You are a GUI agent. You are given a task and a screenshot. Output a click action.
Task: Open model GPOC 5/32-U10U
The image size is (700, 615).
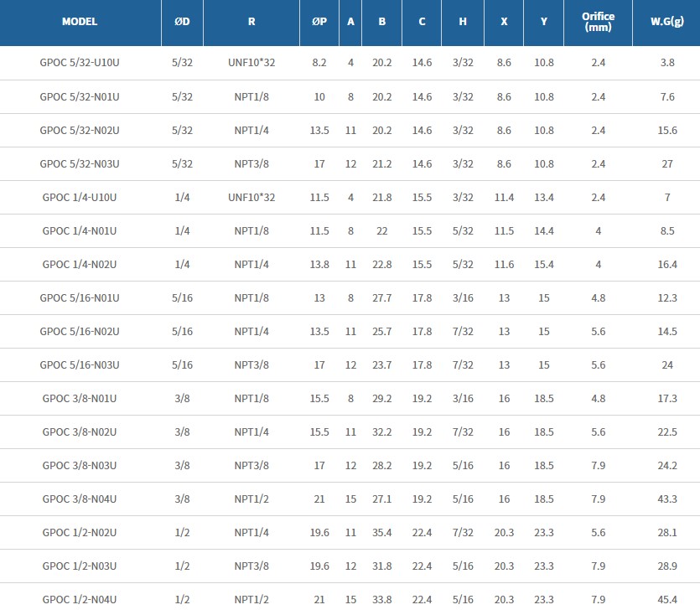coord(80,63)
